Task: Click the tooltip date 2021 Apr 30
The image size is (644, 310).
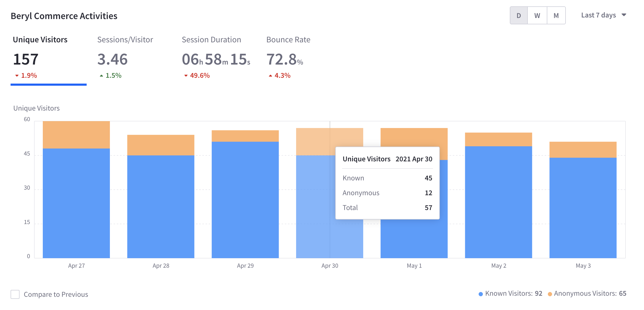Action: (x=414, y=159)
